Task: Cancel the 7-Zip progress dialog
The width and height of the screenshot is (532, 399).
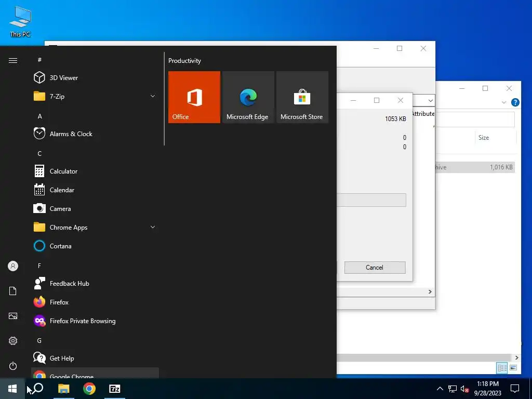Action: [x=375, y=268]
